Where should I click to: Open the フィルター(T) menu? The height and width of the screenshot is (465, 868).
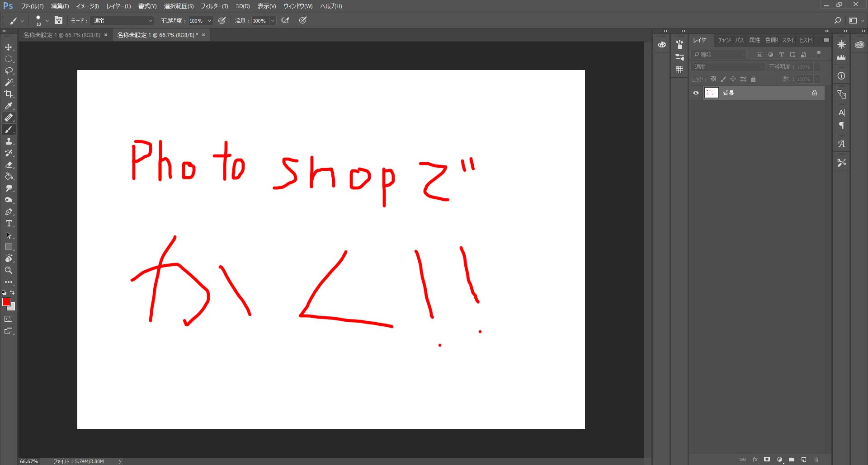214,6
